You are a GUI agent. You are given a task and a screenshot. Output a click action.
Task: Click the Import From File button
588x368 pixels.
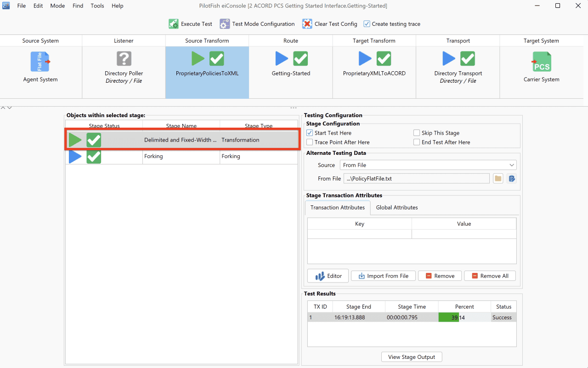click(x=383, y=276)
